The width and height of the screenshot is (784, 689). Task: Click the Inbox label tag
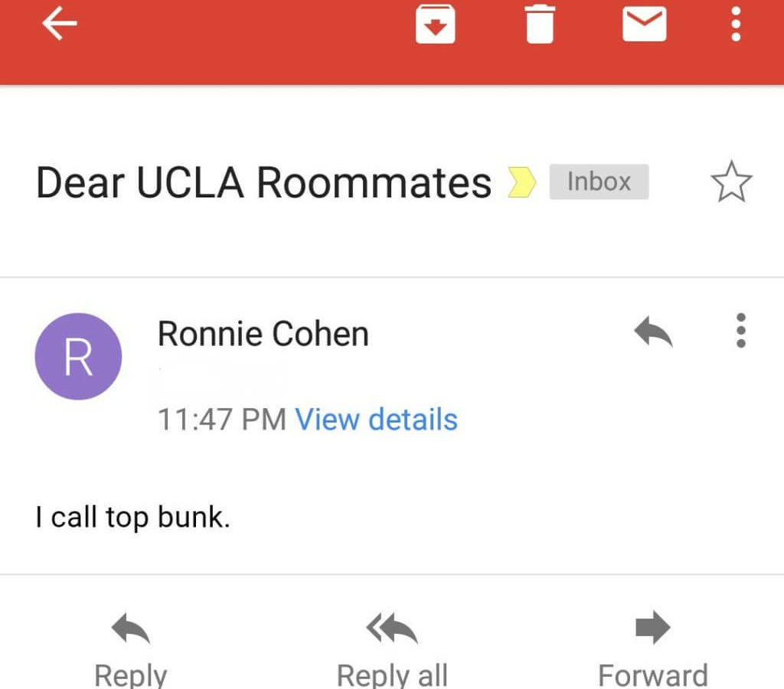(599, 181)
